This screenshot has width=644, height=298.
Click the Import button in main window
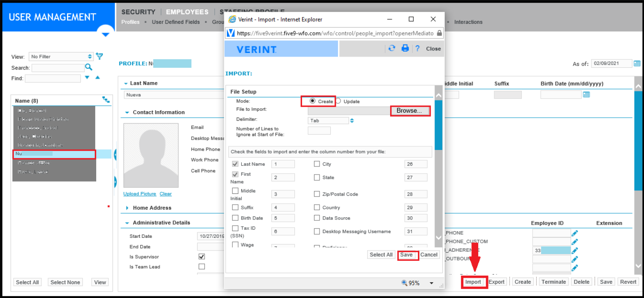pyautogui.click(x=473, y=282)
